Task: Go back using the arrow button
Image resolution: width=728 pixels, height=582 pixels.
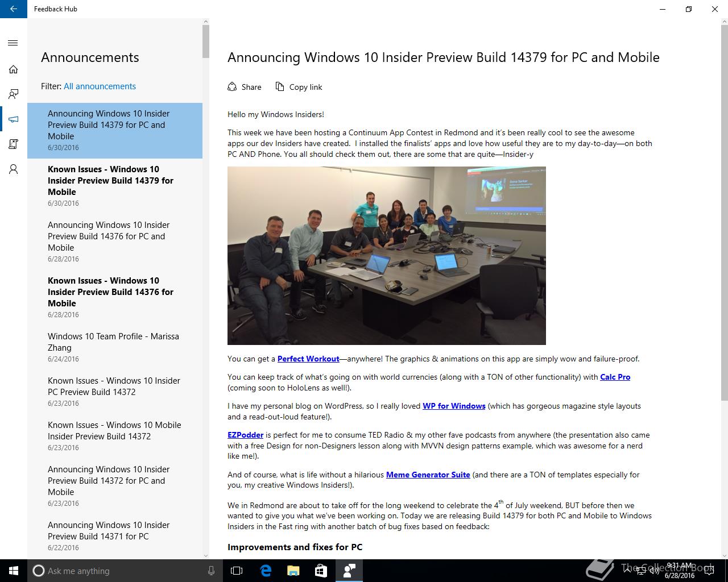Action: click(x=14, y=9)
